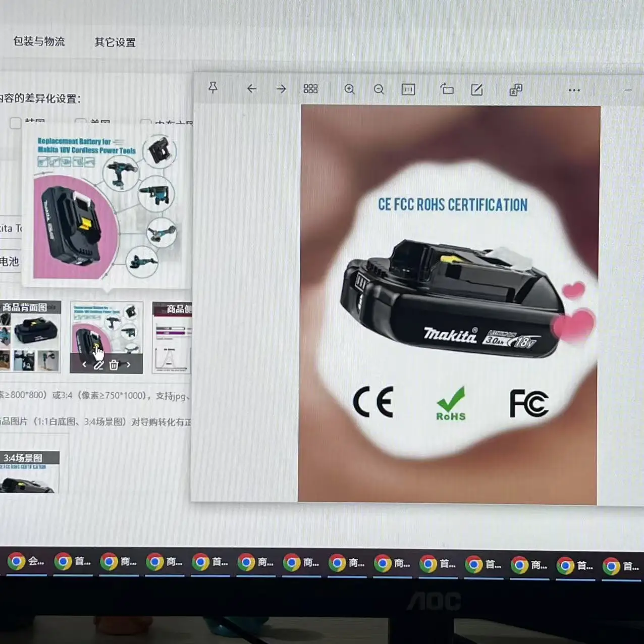Click pencil edit icon on hovered product thumbnail
644x644 pixels.
98,365
